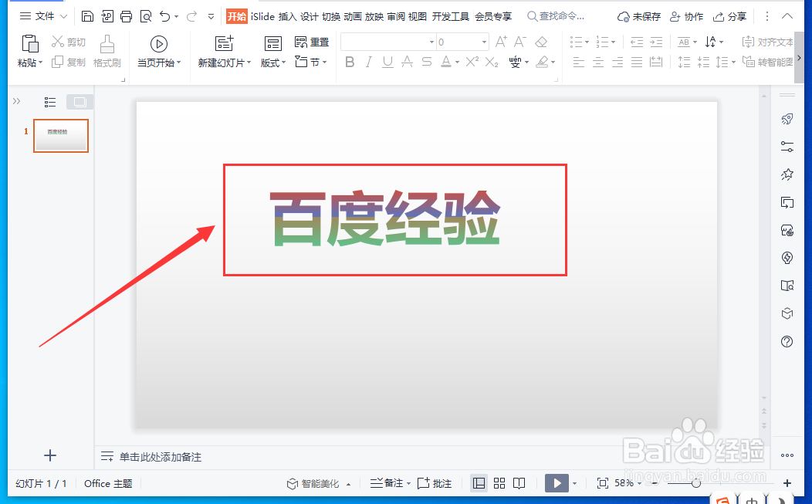Image resolution: width=812 pixels, height=504 pixels.
Task: Toggle Italic formatting
Action: tap(369, 63)
